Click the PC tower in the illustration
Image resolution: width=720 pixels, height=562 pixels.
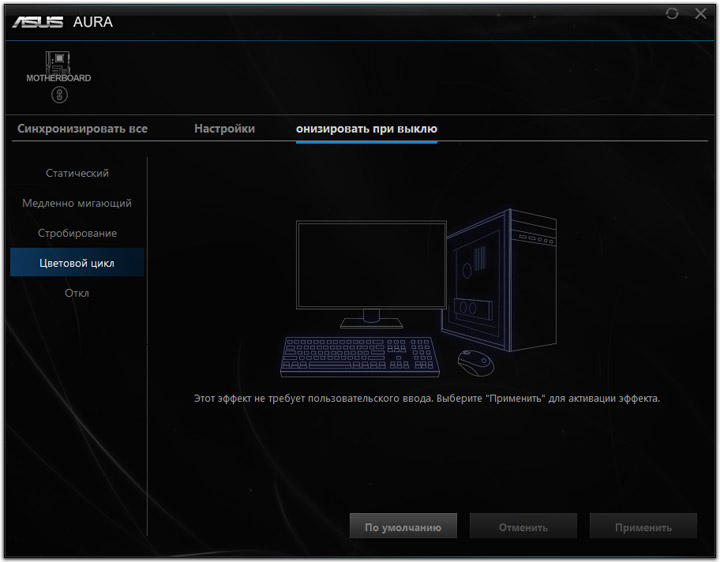pyautogui.click(x=499, y=280)
